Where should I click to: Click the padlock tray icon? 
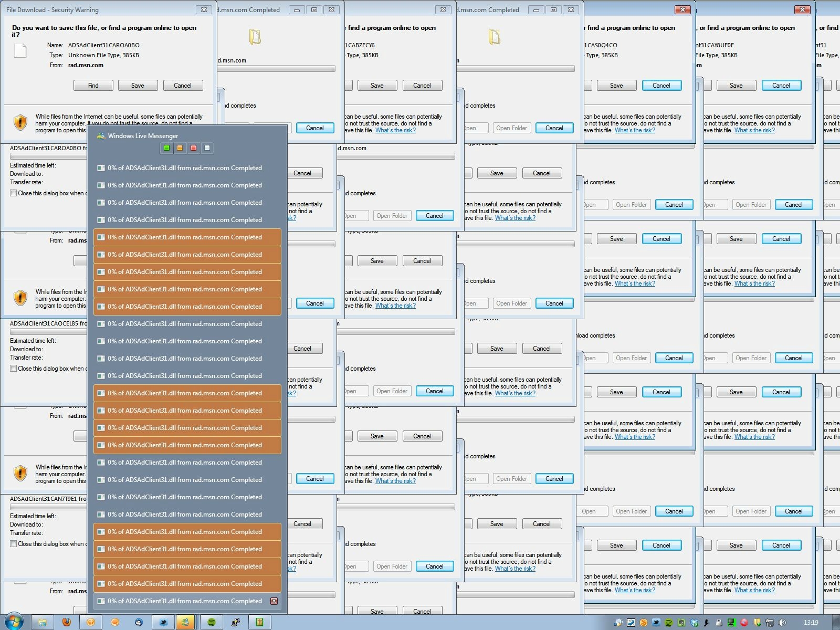719,623
